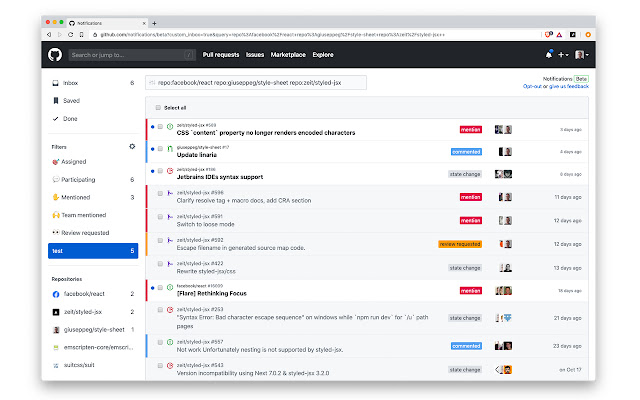The height and width of the screenshot is (400, 640).
Task: Open Pull requests in top navigation
Action: point(221,55)
